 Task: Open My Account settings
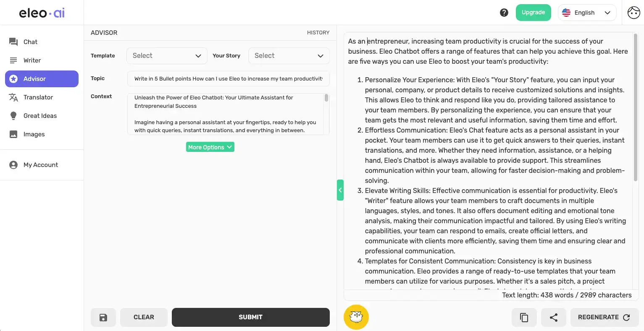(x=40, y=164)
